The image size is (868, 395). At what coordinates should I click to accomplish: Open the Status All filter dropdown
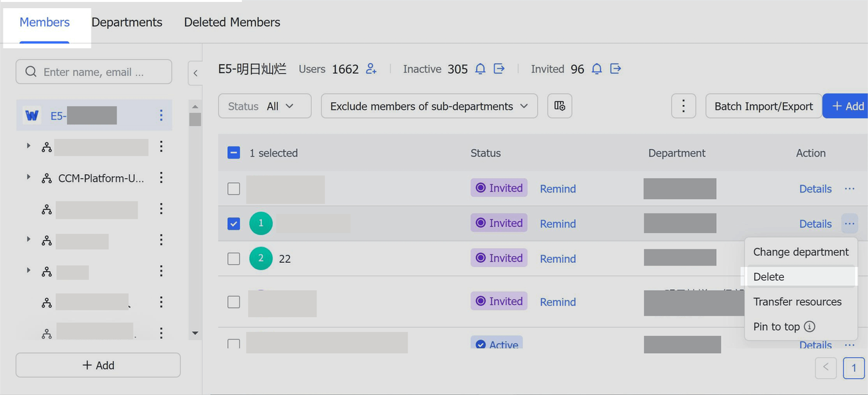(x=264, y=106)
